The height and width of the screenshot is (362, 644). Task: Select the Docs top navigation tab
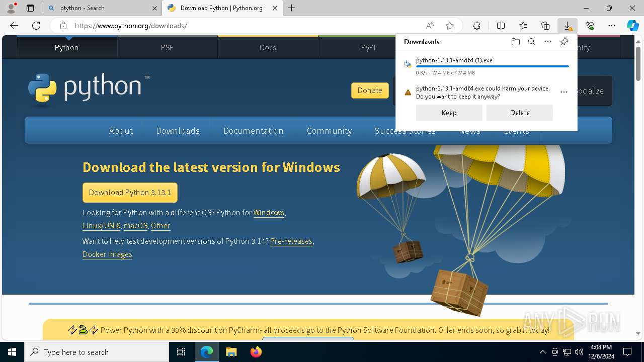pos(268,47)
